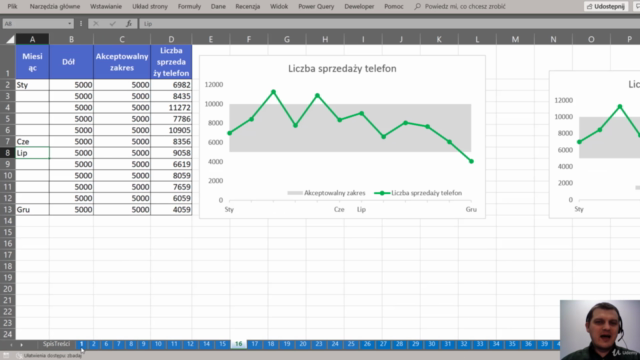The width and height of the screenshot is (640, 360).
Task: Click the vertical axis label 12000 of first chart
Action: point(214,84)
